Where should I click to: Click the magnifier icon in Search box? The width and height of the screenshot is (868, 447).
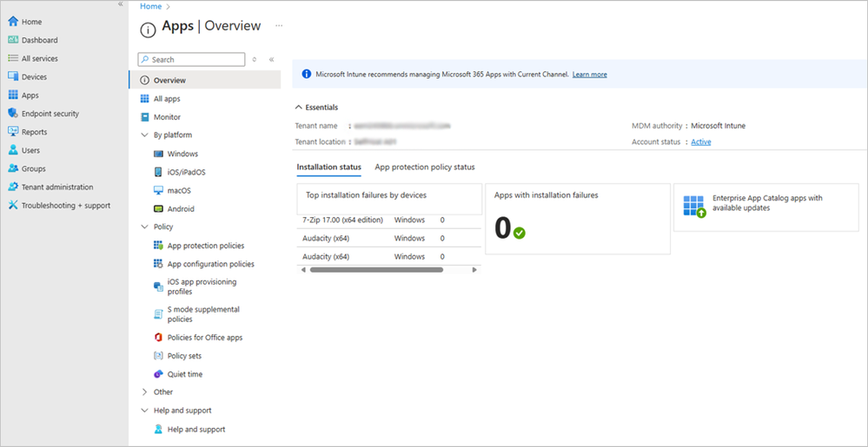(x=144, y=60)
